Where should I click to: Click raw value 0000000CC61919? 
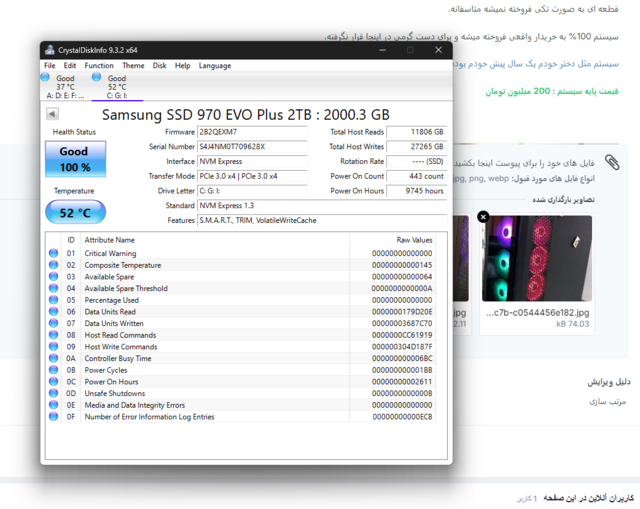[x=402, y=335]
